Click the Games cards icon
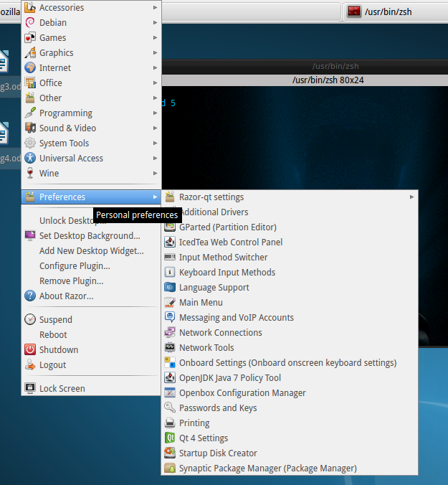This screenshot has width=448, height=485. pyautogui.click(x=30, y=38)
